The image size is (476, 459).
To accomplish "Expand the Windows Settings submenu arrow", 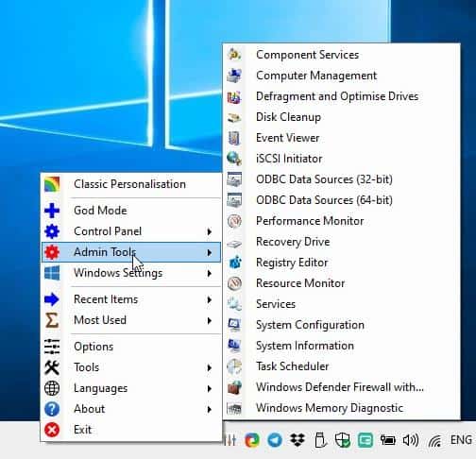I will pos(209,273).
